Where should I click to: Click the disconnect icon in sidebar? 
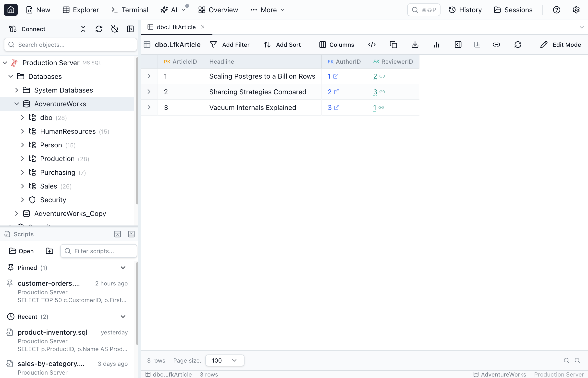coord(115,29)
